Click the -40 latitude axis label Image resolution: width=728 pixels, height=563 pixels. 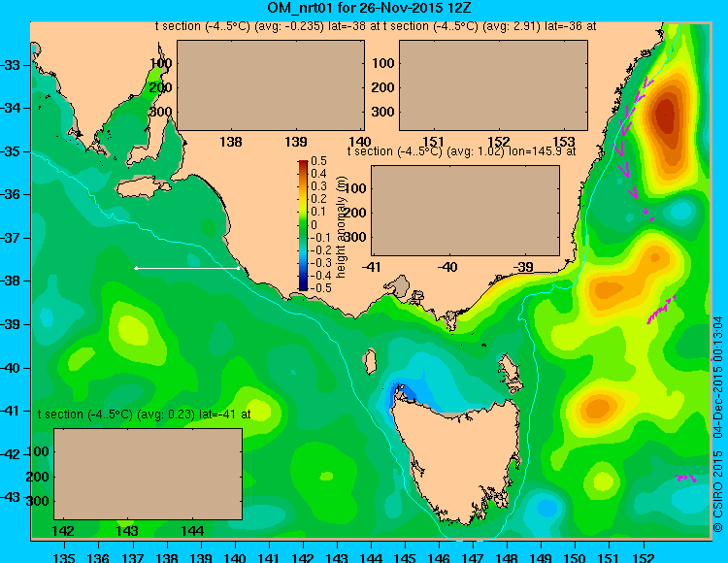point(11,368)
